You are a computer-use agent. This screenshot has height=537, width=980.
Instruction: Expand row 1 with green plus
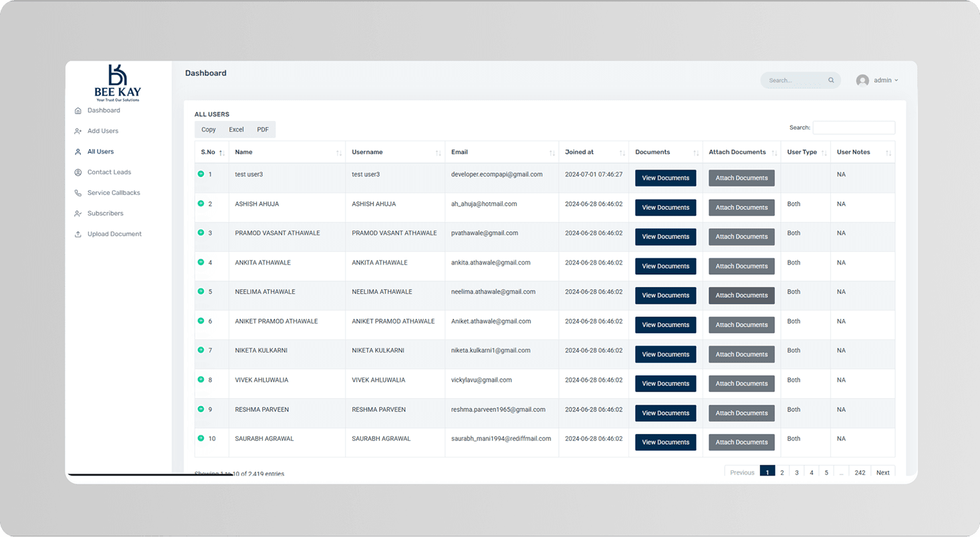coord(201,174)
